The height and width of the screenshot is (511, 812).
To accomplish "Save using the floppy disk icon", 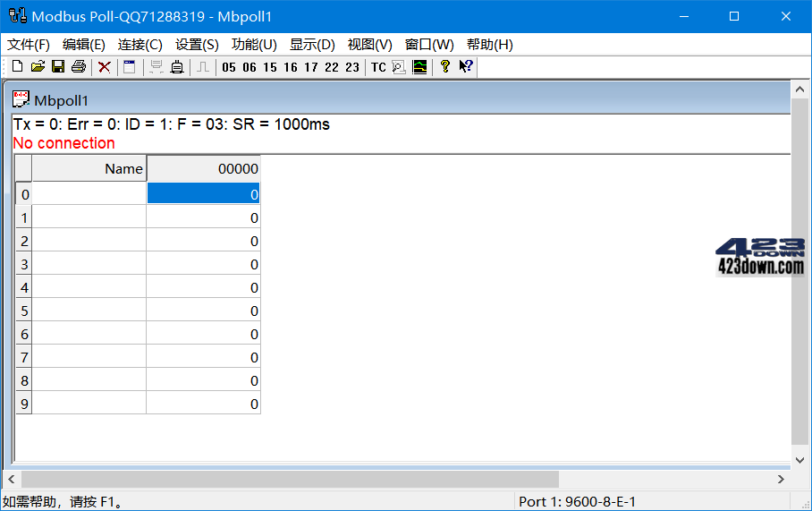I will [x=58, y=67].
